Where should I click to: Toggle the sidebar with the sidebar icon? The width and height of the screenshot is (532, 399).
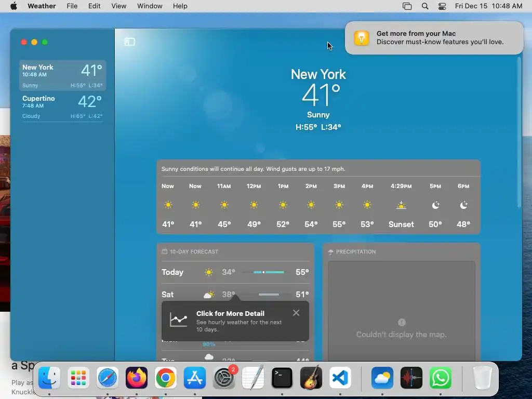[129, 42]
